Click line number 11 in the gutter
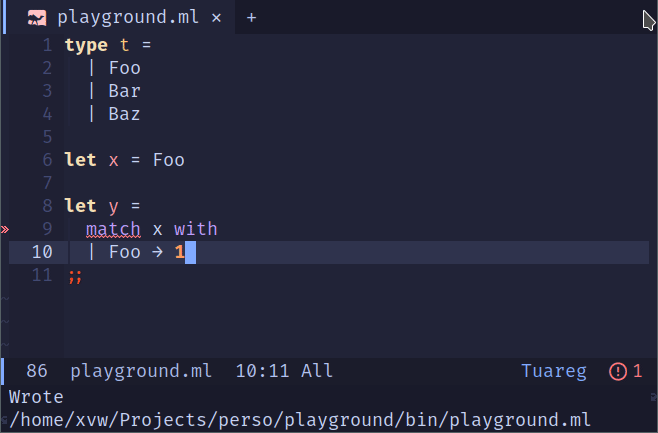This screenshot has width=658, height=433. [x=41, y=275]
